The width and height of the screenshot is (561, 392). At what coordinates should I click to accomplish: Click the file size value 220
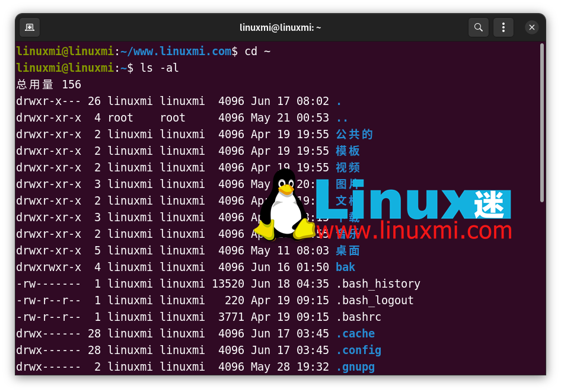(x=234, y=300)
